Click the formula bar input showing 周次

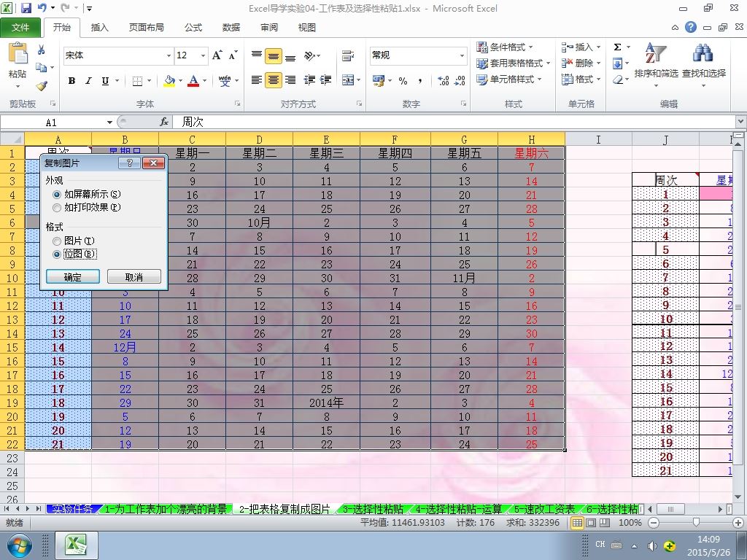click(454, 122)
